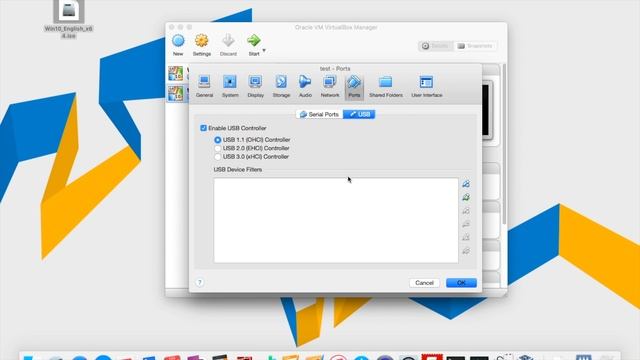
Task: Select the Win10_English_x64.iso desktop file
Action: pos(69,20)
